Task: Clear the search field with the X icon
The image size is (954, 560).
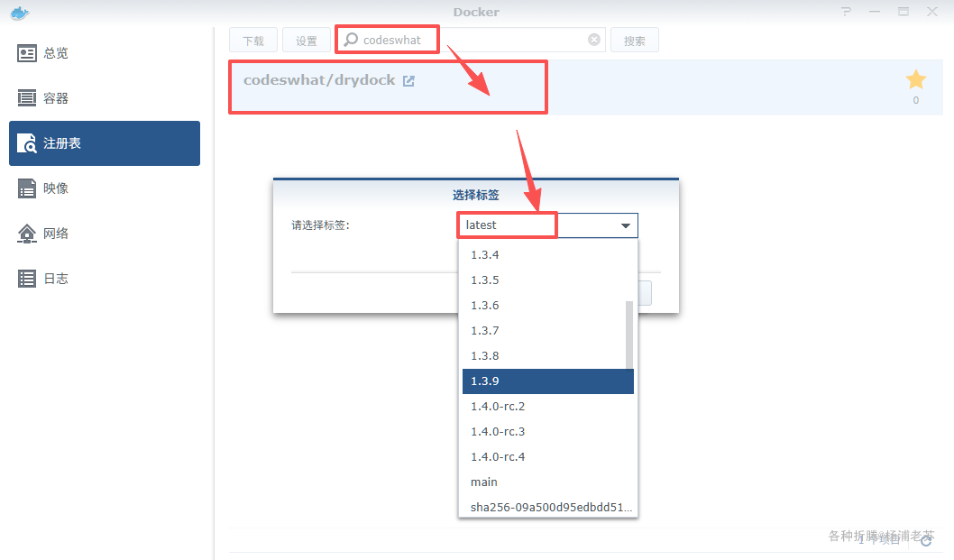Action: (x=594, y=40)
